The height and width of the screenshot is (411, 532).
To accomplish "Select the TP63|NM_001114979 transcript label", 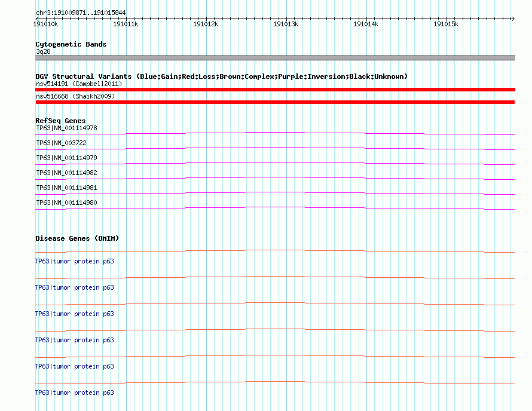I will 66,158.
